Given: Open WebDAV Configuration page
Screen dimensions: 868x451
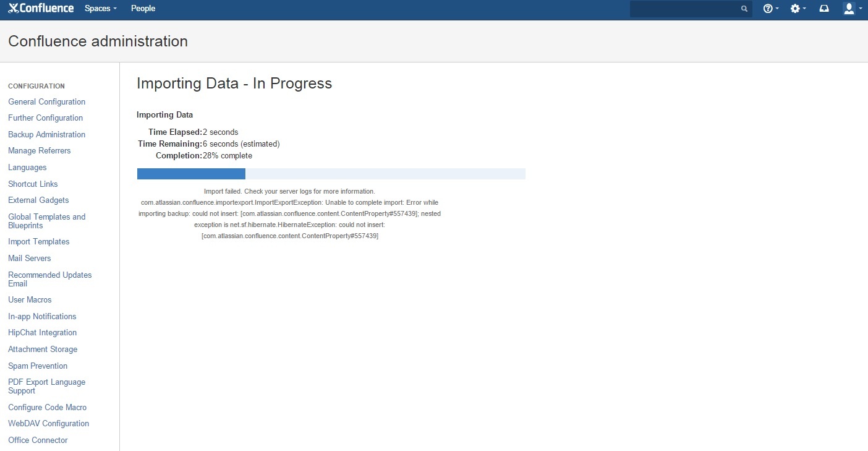Looking at the screenshot, I should (49, 423).
